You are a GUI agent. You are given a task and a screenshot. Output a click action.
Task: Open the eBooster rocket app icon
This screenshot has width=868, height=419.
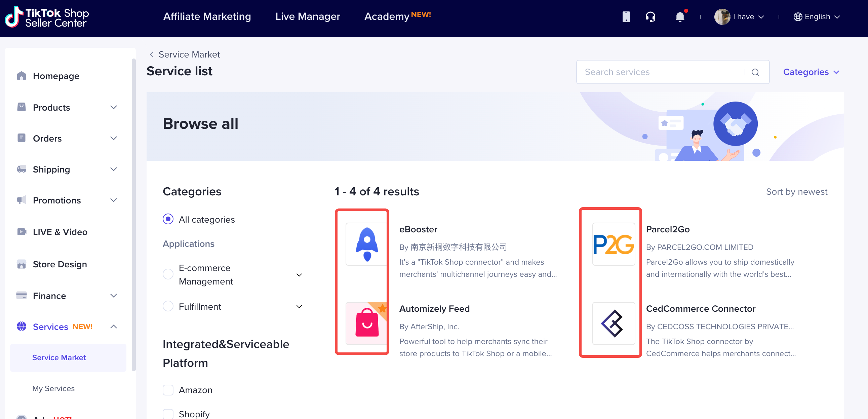367,244
